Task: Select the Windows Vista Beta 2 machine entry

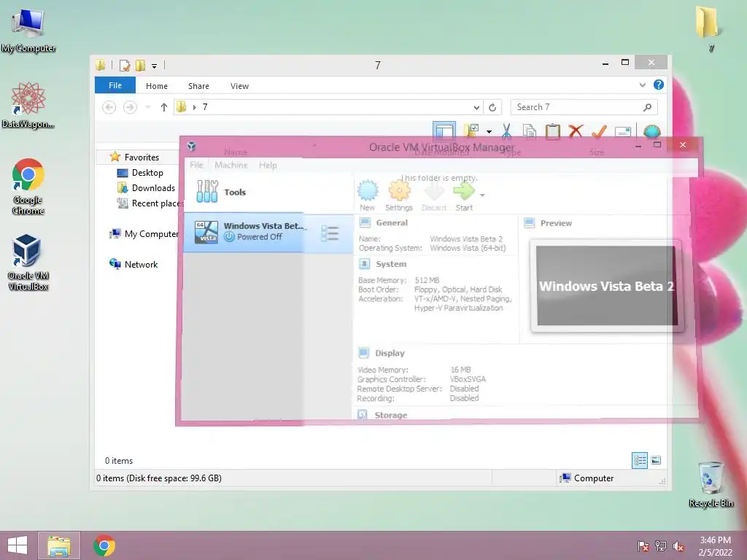Action: pos(268,232)
